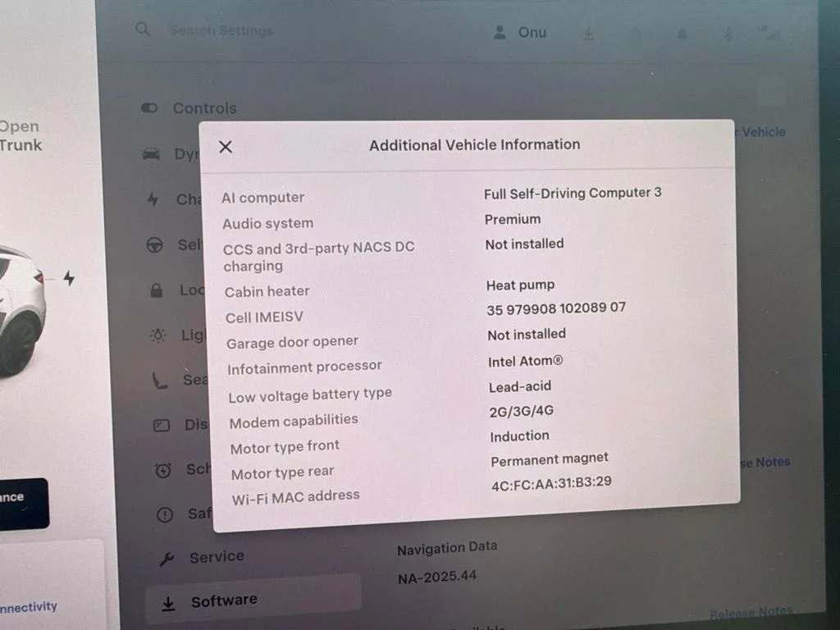Tap the Lights sun icon
840x630 pixels.
[158, 336]
